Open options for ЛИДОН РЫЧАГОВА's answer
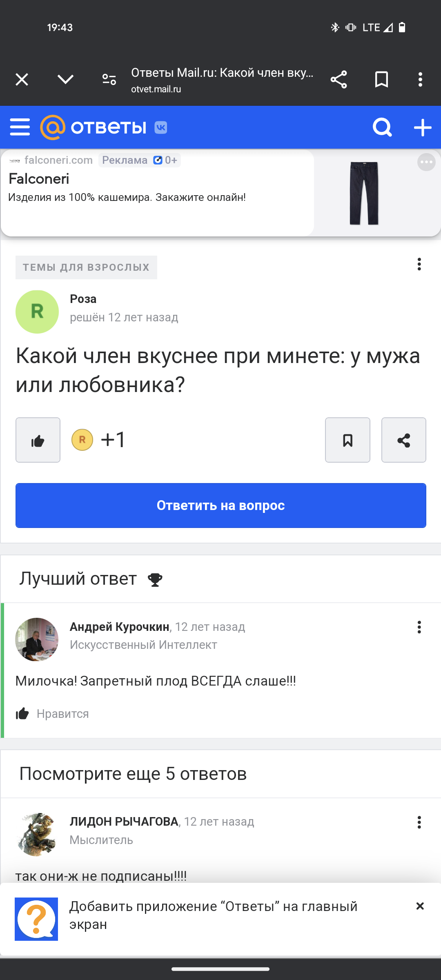Image resolution: width=441 pixels, height=980 pixels. pos(419,822)
